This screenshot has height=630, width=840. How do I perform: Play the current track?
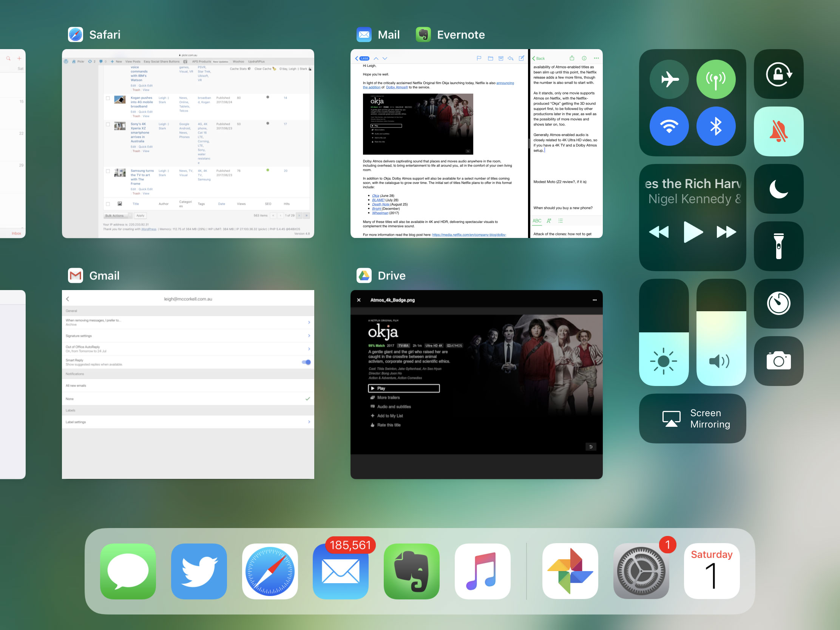[x=693, y=232]
